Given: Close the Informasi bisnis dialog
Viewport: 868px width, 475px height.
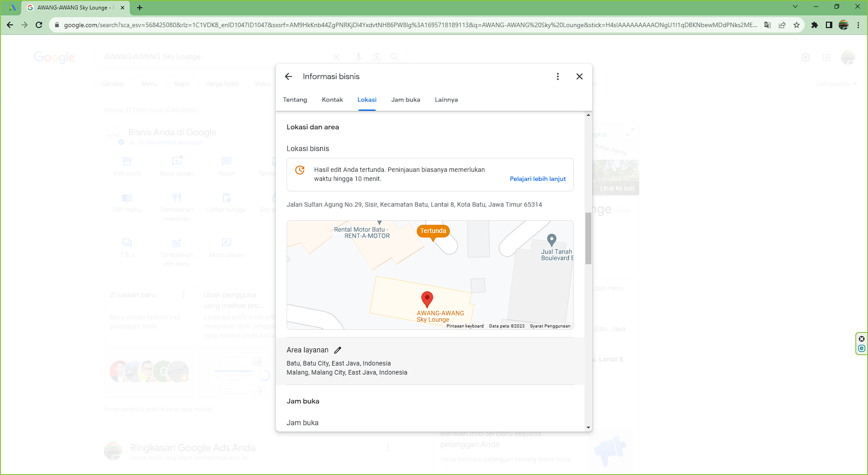Looking at the screenshot, I should click(x=580, y=76).
